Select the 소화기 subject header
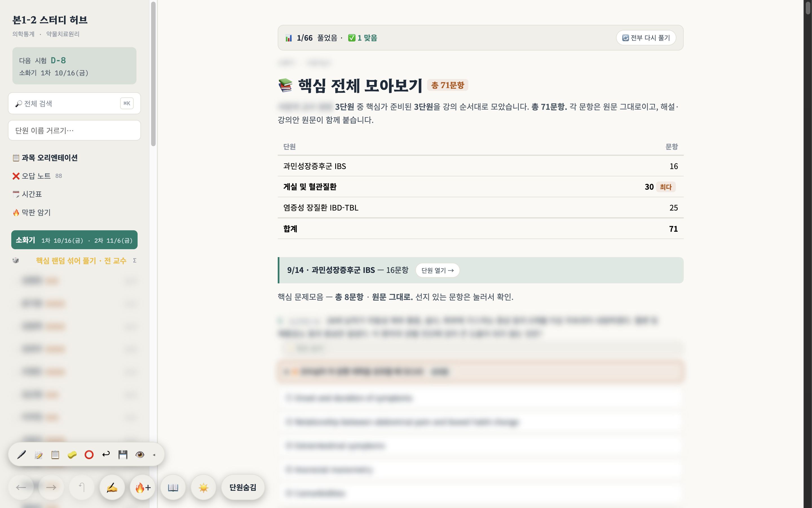 pos(74,240)
